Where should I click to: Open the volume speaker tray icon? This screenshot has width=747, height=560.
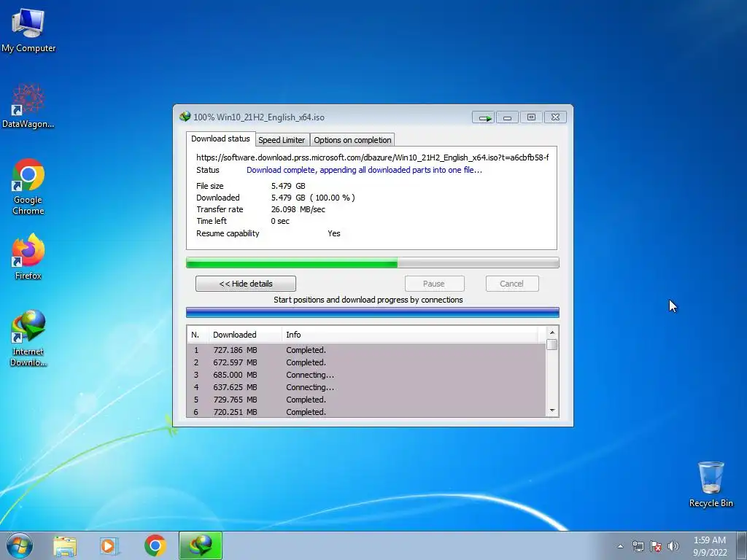(673, 546)
